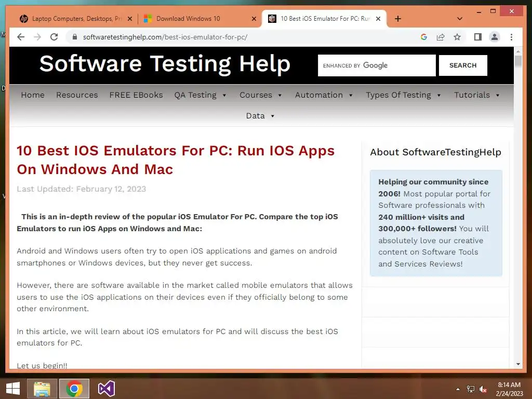The image size is (532, 399).
Task: Click 'Helping our community since' text
Action: 433,182
